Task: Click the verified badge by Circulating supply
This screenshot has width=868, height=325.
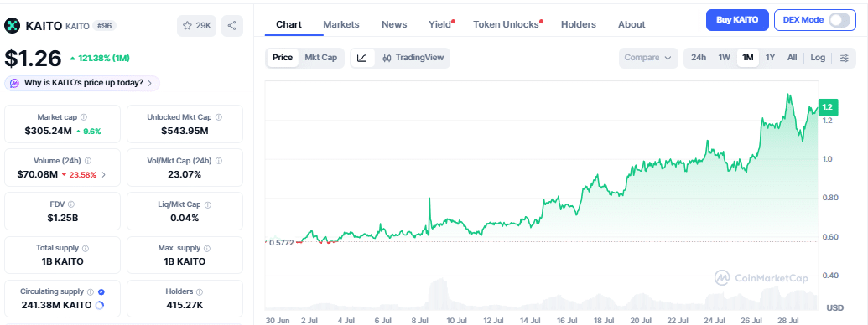Action: [101, 291]
